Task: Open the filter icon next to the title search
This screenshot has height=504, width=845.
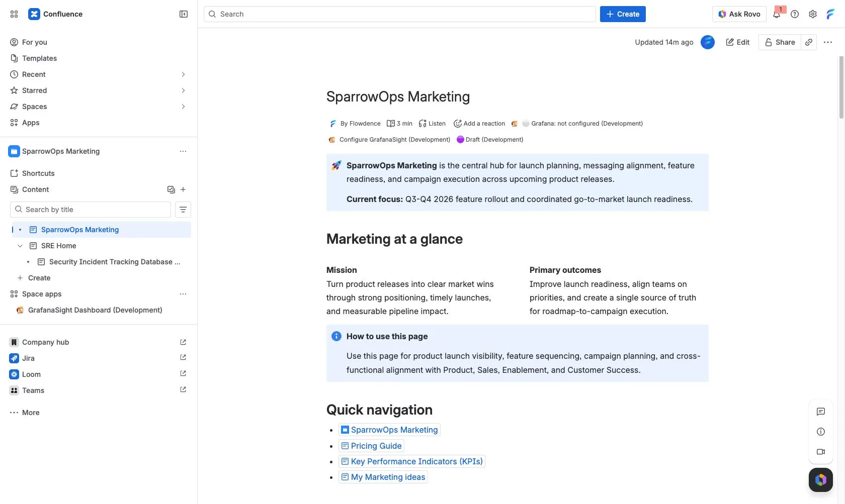Action: click(x=183, y=210)
